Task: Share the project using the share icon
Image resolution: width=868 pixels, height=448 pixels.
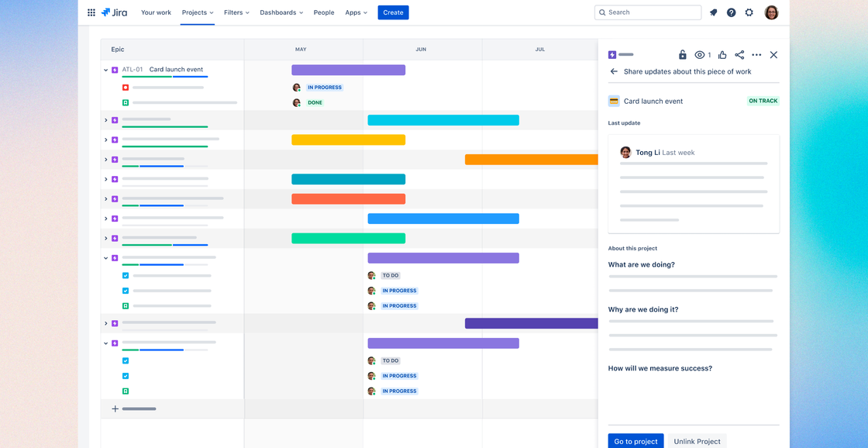Action: tap(739, 54)
